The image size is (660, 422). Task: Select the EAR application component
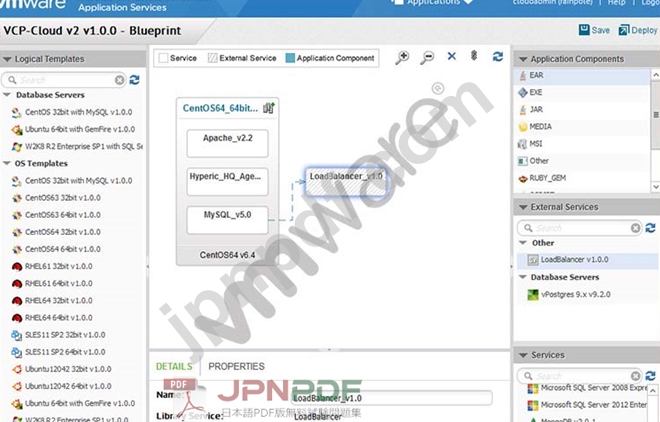pos(582,75)
